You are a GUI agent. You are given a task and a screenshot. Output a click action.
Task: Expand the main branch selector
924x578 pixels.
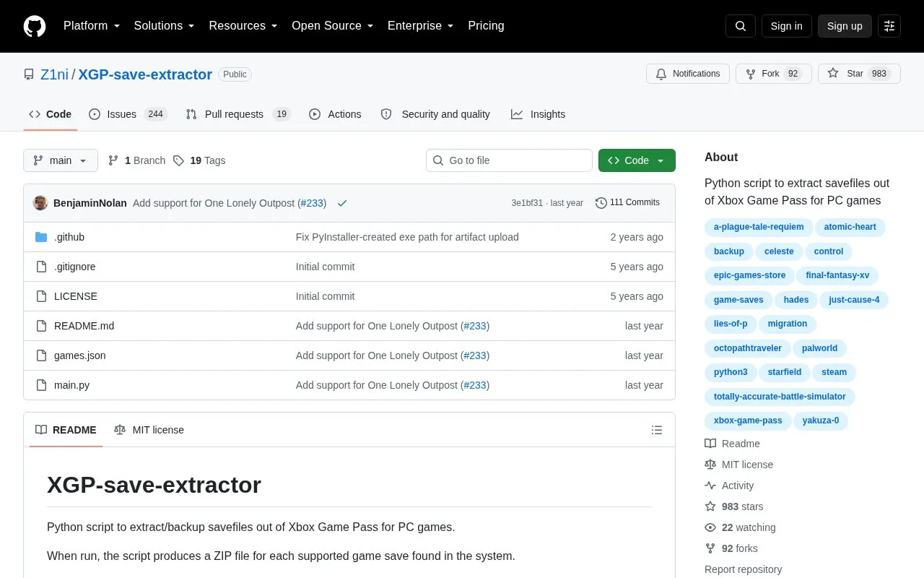[61, 160]
